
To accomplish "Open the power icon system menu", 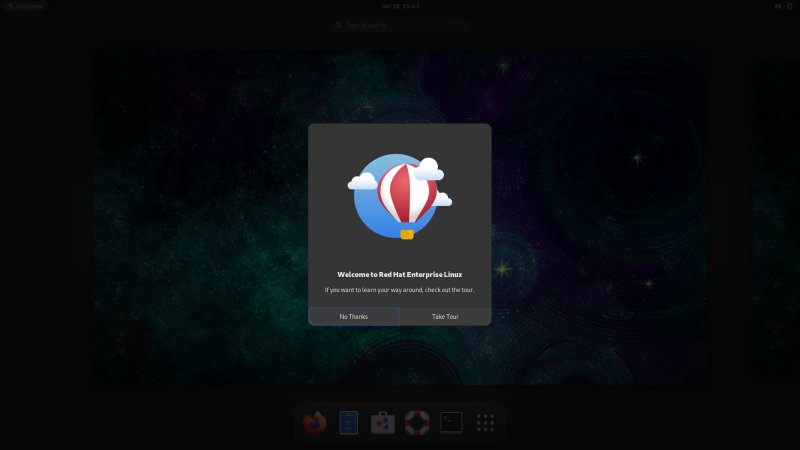I will pos(790,6).
